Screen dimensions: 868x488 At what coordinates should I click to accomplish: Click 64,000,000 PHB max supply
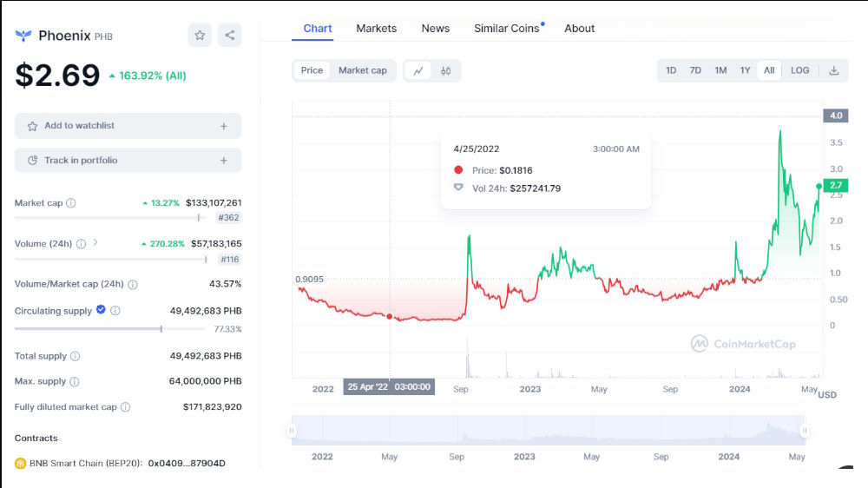(206, 381)
